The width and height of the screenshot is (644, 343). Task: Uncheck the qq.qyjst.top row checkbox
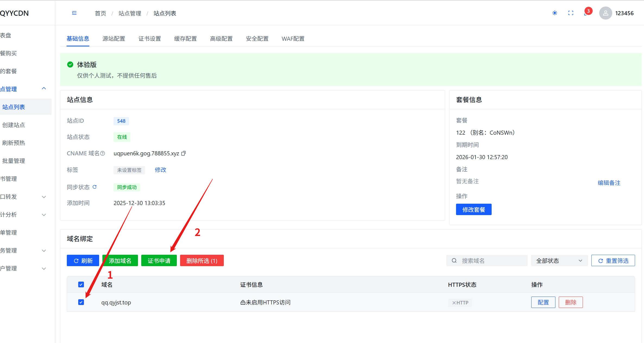tap(81, 302)
